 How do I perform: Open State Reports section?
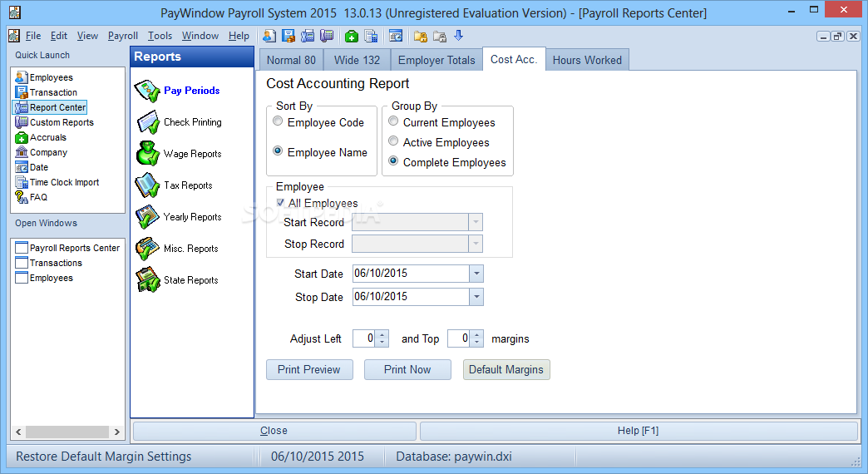pyautogui.click(x=177, y=280)
